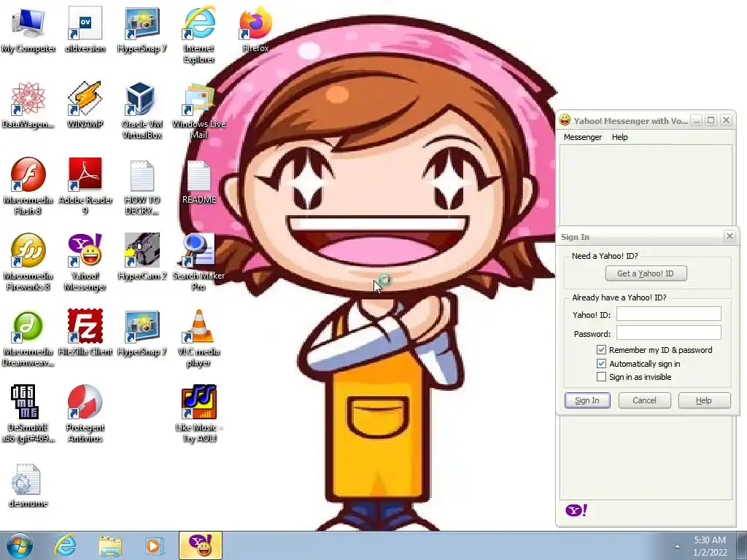Close the Sign In dialog

(x=729, y=236)
